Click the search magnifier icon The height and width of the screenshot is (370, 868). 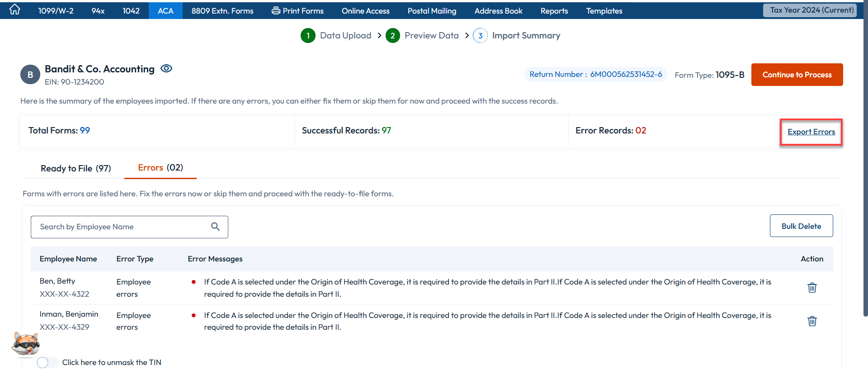pos(215,227)
